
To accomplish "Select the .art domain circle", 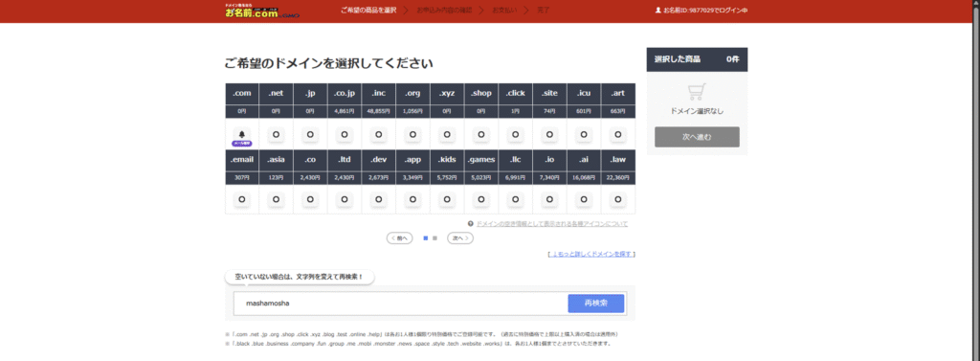I will (x=617, y=134).
